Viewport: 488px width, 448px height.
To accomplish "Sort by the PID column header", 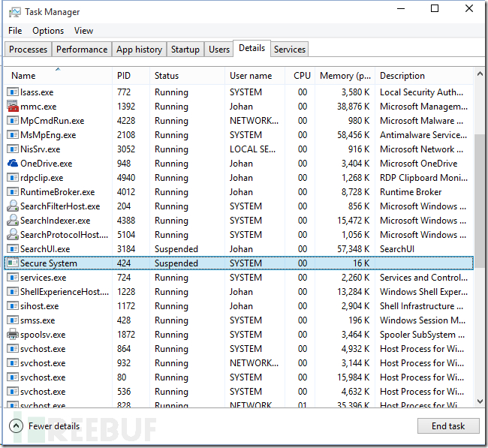I will click(131, 76).
